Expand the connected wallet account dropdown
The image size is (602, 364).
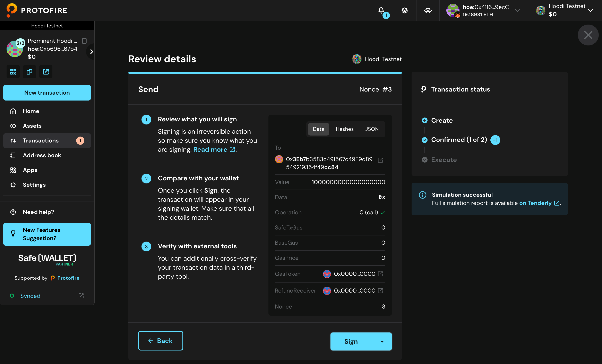pos(517,10)
